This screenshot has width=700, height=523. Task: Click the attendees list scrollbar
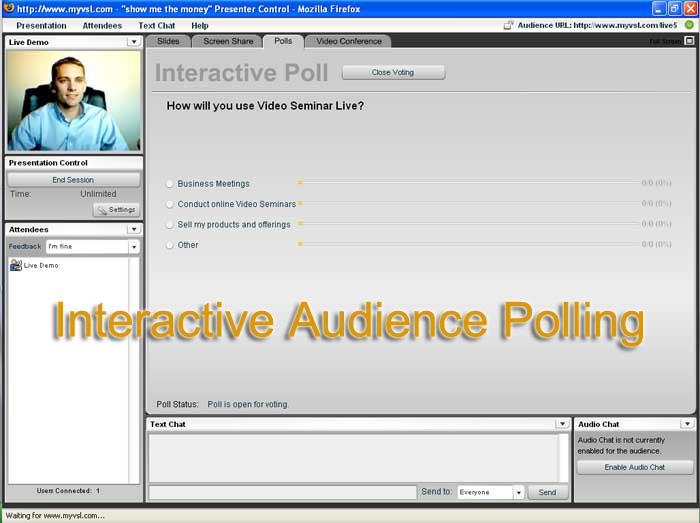pos(134,370)
